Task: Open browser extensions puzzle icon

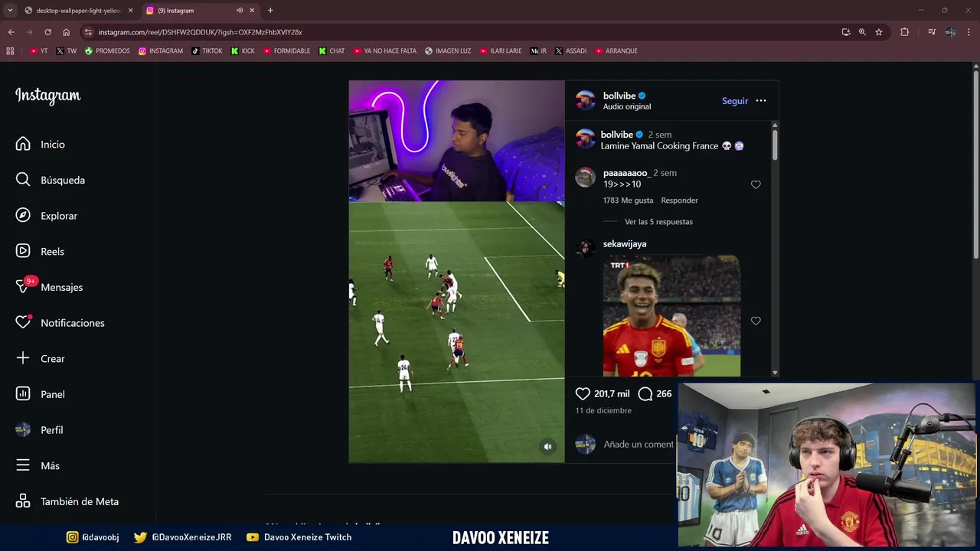Action: [905, 32]
